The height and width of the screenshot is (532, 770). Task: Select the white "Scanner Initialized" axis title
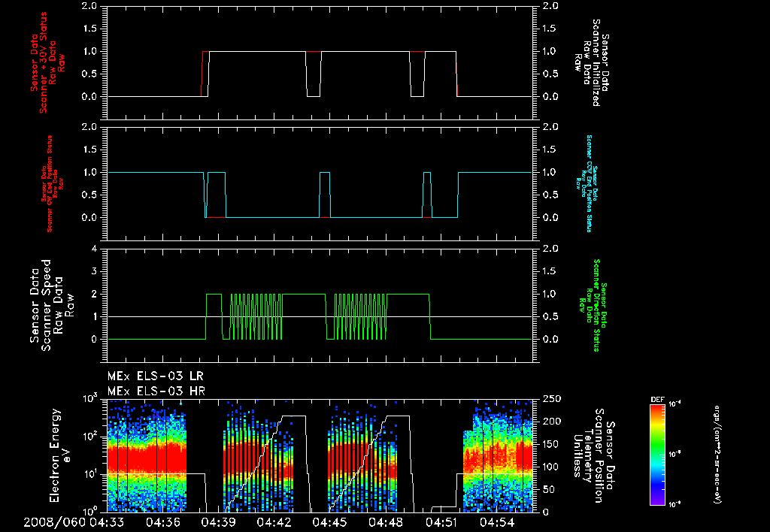pos(592,62)
